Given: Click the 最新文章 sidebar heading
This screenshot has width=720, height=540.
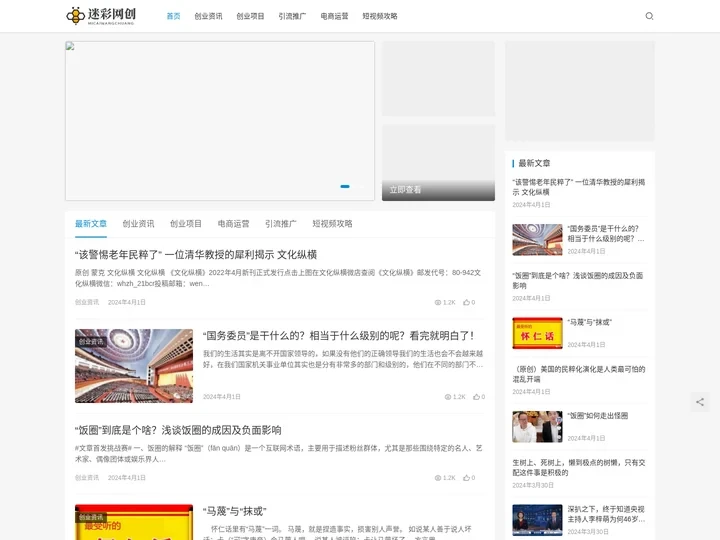Looking at the screenshot, I should [534, 163].
